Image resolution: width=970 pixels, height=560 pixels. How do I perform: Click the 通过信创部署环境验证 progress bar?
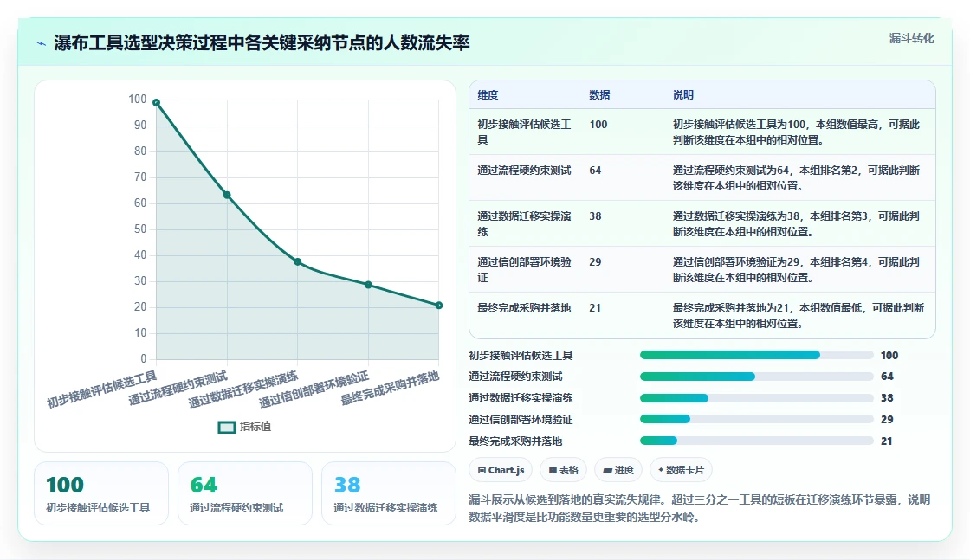point(756,419)
